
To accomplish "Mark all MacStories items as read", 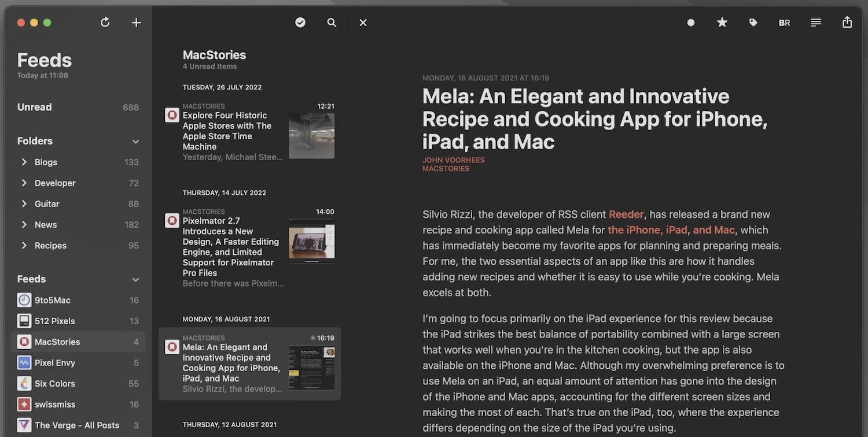I will [300, 23].
